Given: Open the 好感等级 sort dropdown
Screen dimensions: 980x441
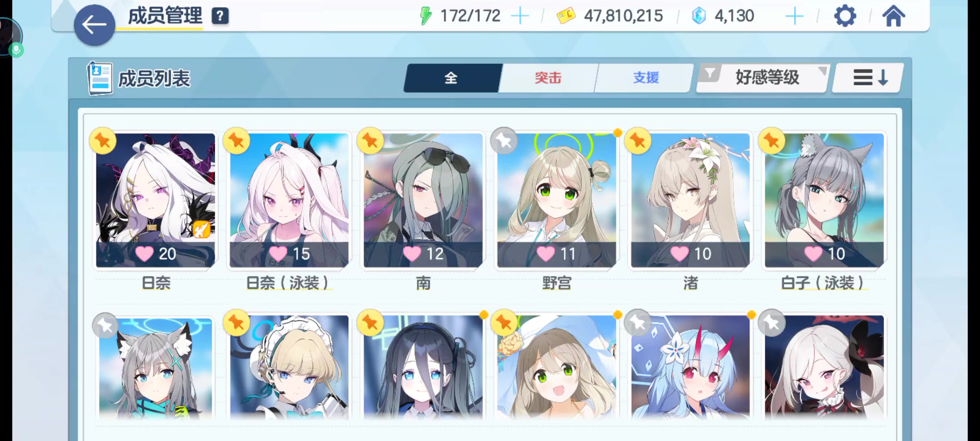Looking at the screenshot, I should [x=767, y=78].
